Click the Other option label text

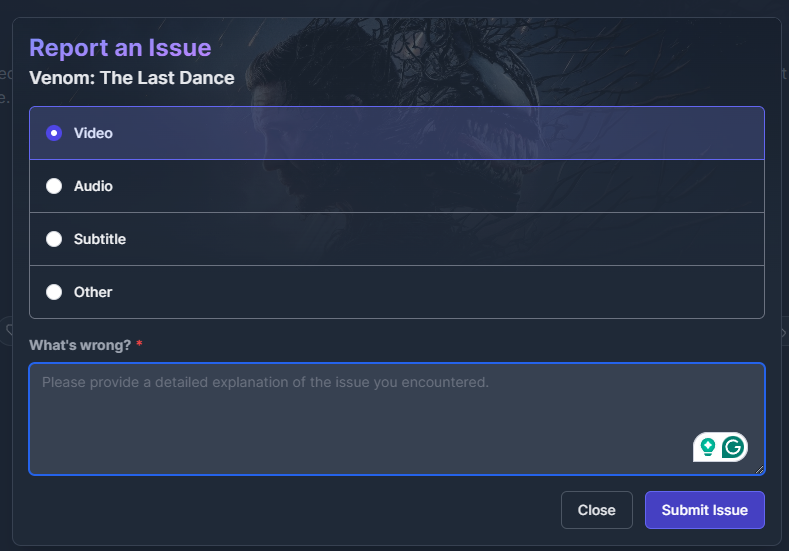93,292
